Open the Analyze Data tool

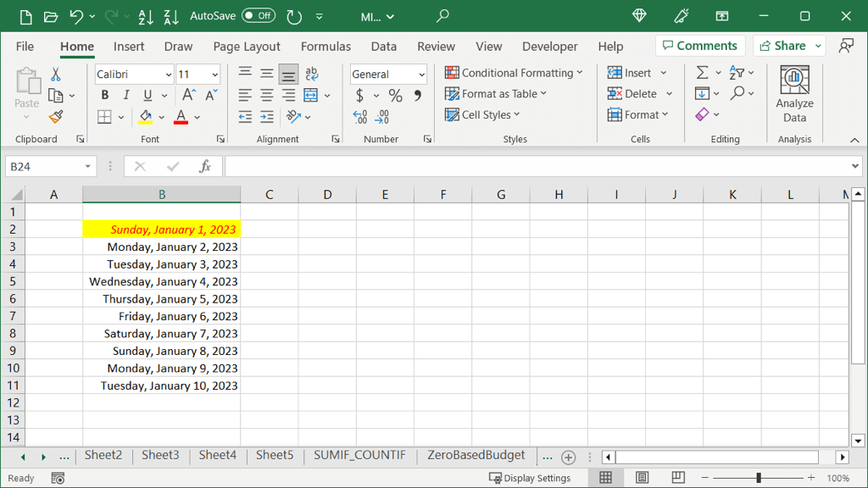[794, 95]
